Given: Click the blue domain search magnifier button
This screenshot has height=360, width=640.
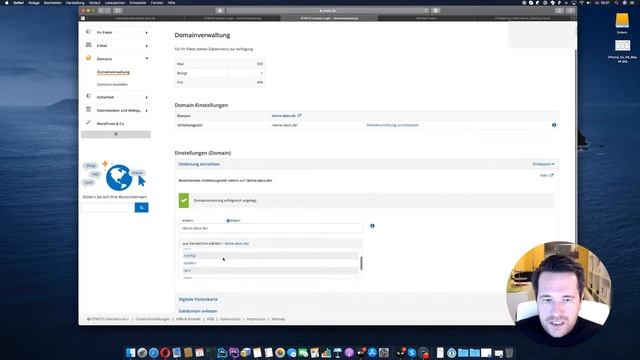Looking at the screenshot, I should [141, 208].
